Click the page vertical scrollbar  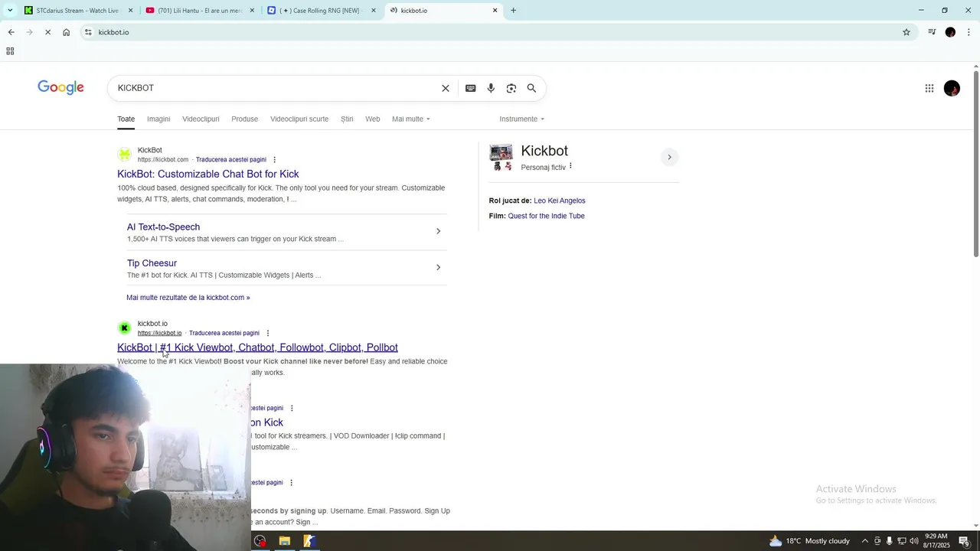pyautogui.click(x=975, y=163)
